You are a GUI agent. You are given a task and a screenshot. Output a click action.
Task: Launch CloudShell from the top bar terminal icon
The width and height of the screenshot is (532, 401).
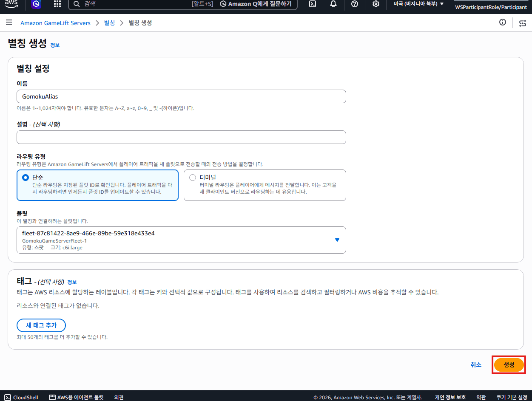[x=312, y=4]
